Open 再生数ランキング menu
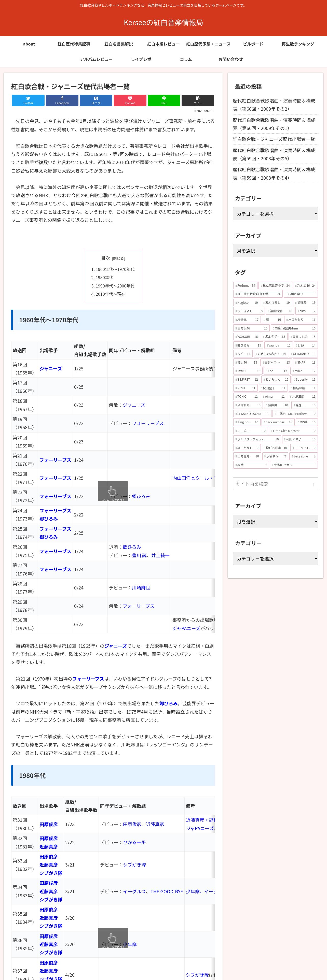Screen dimensions: 327x980 (298, 44)
